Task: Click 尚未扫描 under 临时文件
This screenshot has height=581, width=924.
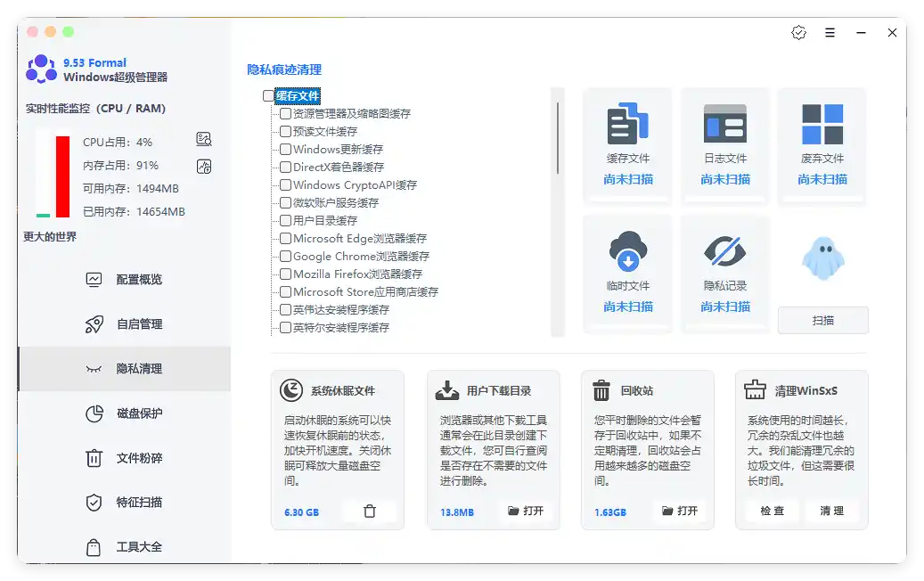Action: tap(628, 307)
